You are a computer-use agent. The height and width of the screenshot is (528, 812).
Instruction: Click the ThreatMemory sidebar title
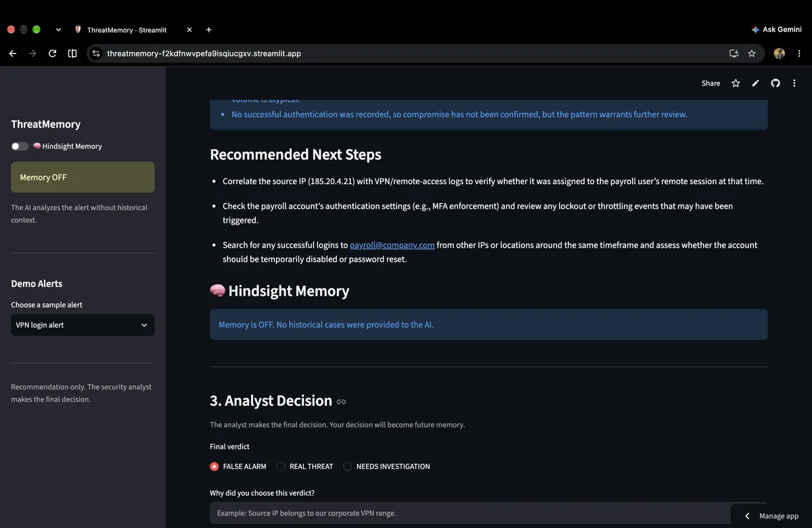pos(45,124)
